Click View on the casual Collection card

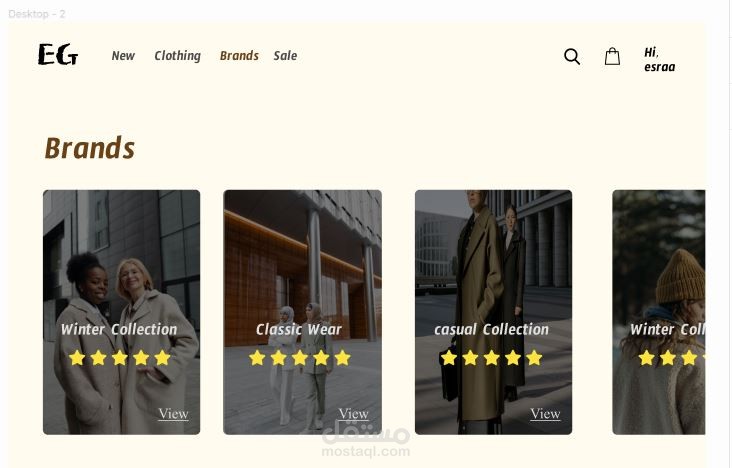545,414
